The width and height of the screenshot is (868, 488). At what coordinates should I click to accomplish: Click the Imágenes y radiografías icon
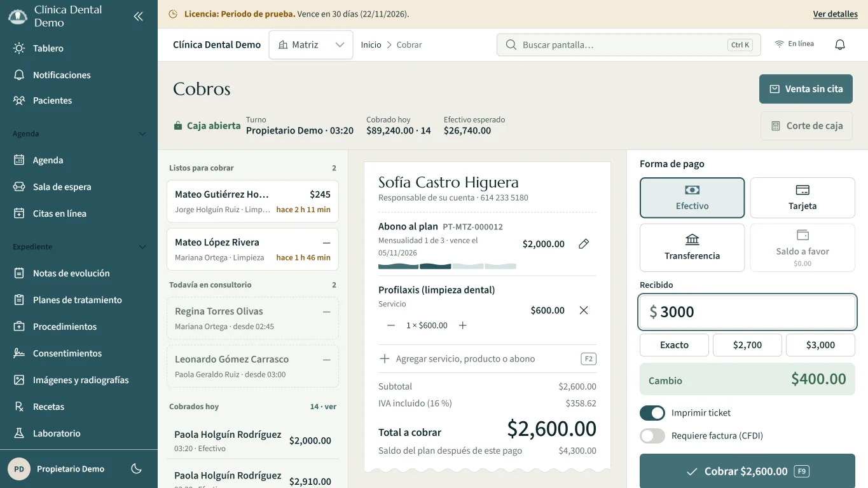pos(19,380)
